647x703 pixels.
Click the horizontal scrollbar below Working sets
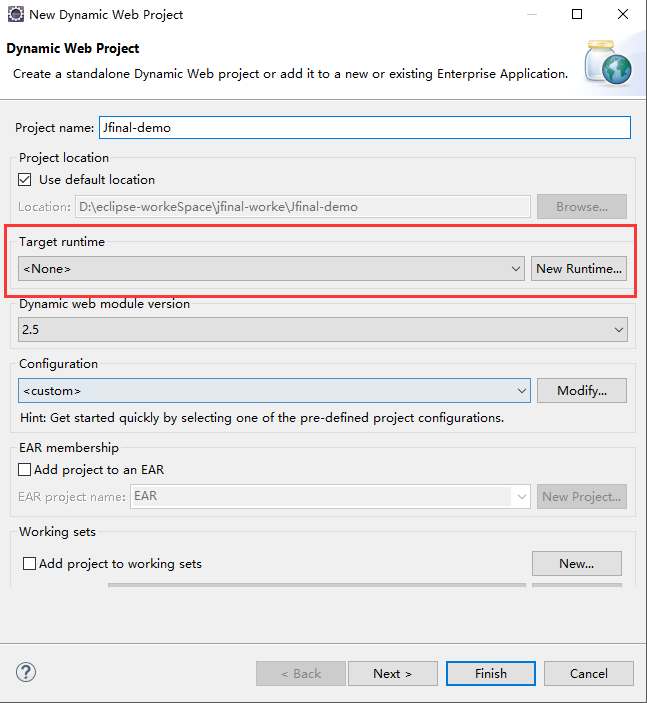pyautogui.click(x=316, y=584)
